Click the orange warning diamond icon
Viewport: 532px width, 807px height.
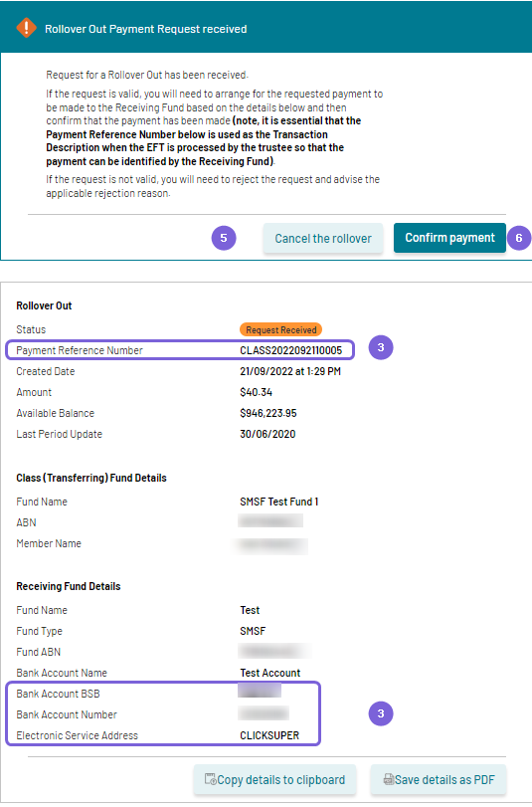(26, 28)
